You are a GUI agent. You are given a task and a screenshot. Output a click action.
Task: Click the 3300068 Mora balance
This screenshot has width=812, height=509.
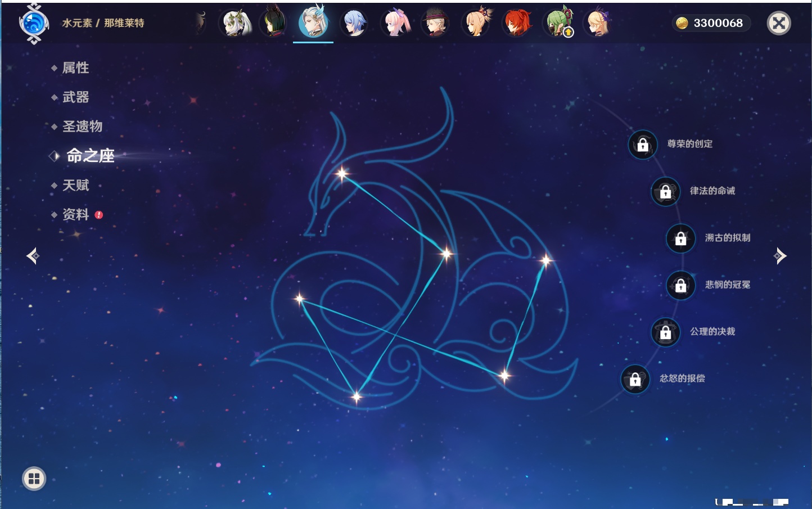click(x=718, y=23)
